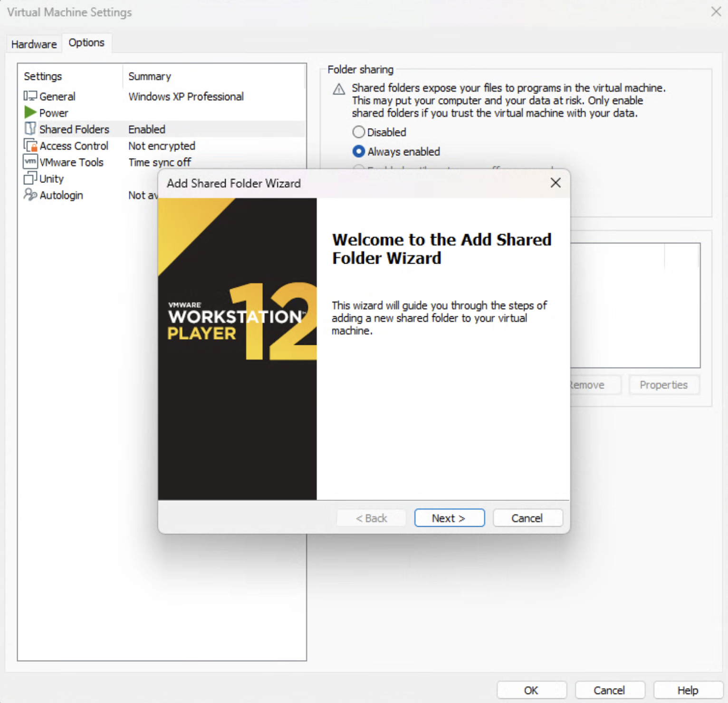Click the disabled Back button
Image resolution: width=728 pixels, height=703 pixels.
click(x=371, y=518)
